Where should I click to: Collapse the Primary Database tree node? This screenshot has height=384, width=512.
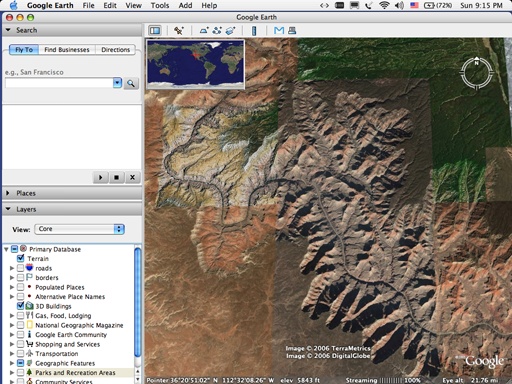[x=6, y=249]
